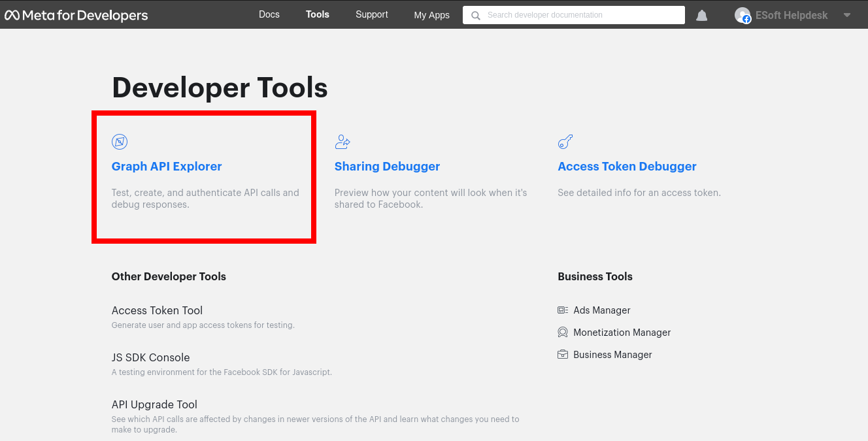Expand the account dropdown arrow
The width and height of the screenshot is (868, 441).
click(x=847, y=15)
